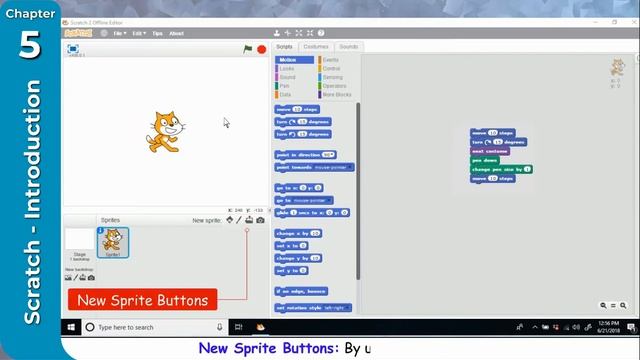Image resolution: width=640 pixels, height=360 pixels.
Task: Click the Scratch app icon on the taskbar
Action: (x=260, y=327)
